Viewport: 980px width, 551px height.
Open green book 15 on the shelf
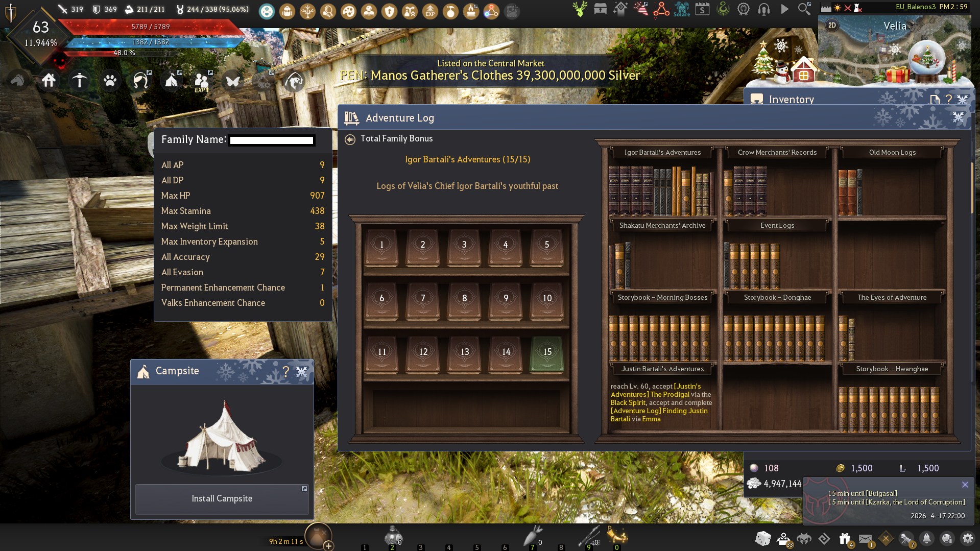(x=547, y=353)
